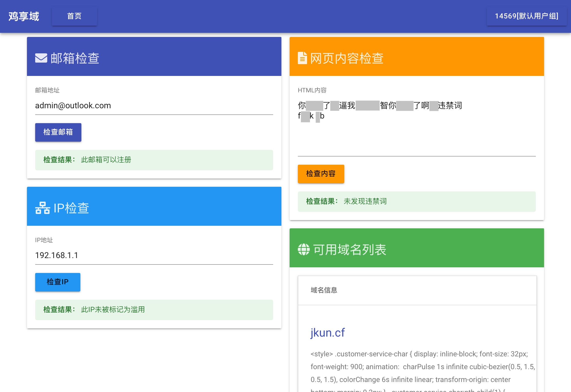Click the 邮箱地址 field label
Viewport: 571px width, 392px height.
[47, 90]
